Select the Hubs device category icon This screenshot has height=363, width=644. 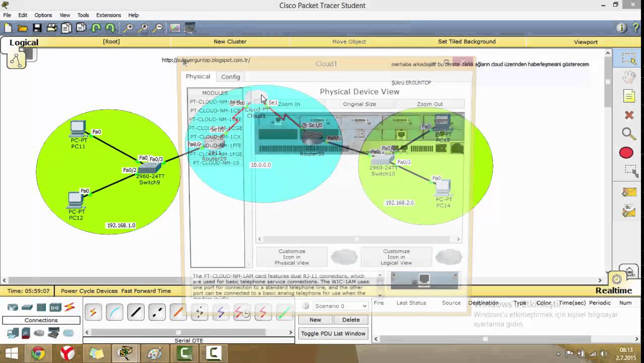pos(41,307)
